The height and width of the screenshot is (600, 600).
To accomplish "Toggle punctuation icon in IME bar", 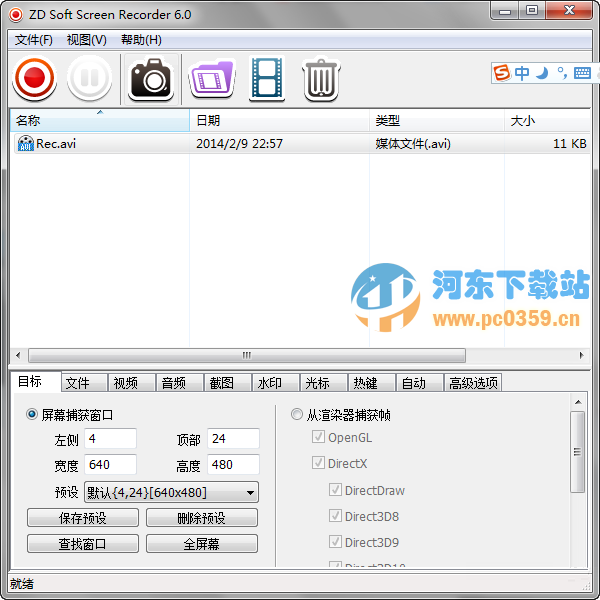I will pos(562,72).
